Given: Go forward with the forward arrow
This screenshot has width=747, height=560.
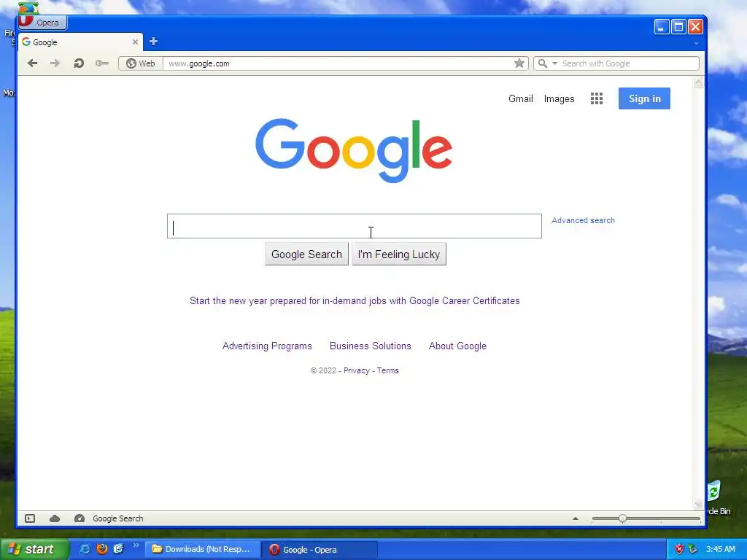Looking at the screenshot, I should pyautogui.click(x=55, y=63).
